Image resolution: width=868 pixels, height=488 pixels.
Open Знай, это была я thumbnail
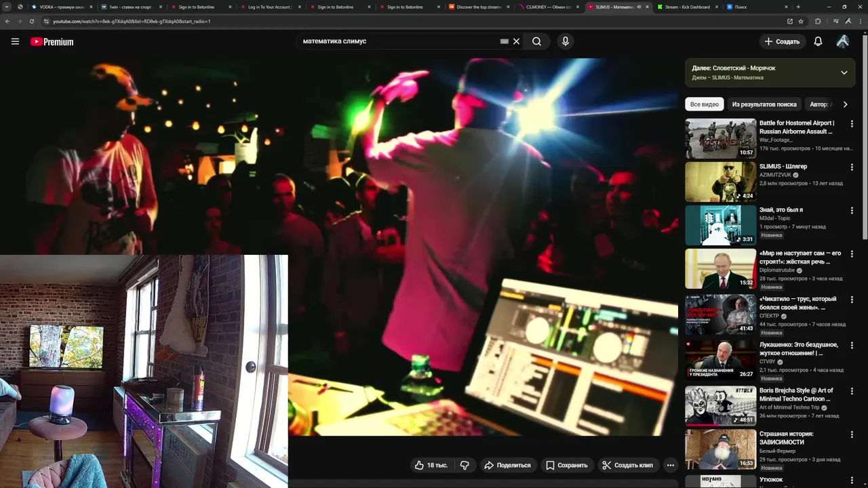(x=720, y=225)
